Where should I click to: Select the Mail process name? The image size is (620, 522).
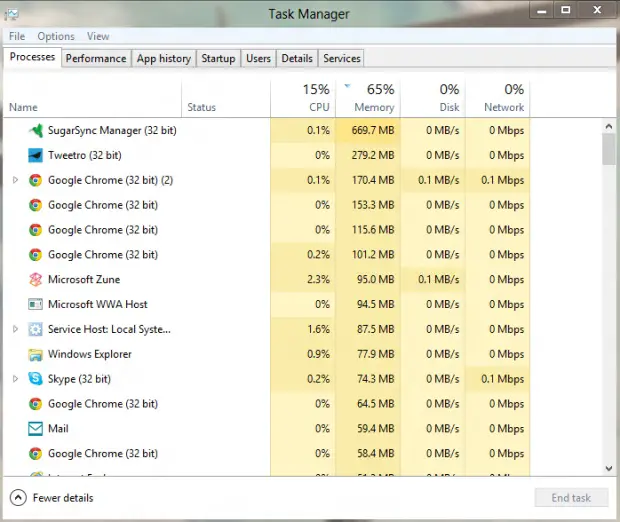(x=58, y=429)
